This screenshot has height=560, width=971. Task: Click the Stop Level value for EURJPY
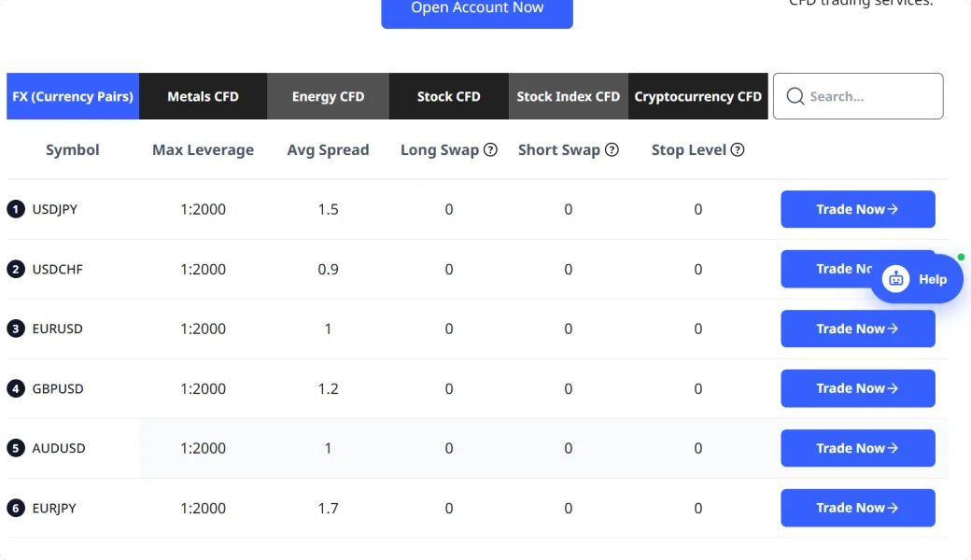[x=698, y=508]
